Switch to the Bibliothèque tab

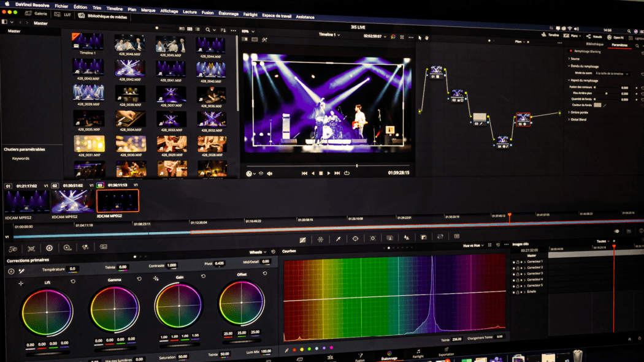click(x=595, y=44)
